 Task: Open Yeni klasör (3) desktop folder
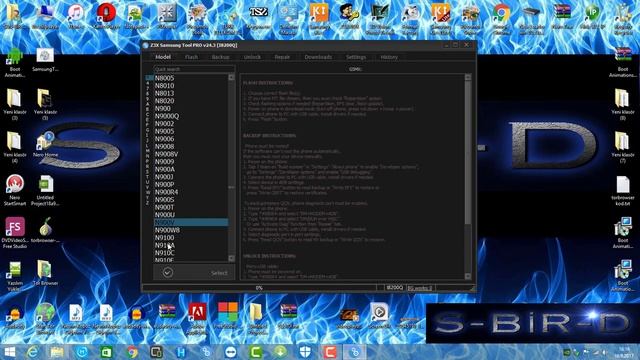click(x=15, y=104)
